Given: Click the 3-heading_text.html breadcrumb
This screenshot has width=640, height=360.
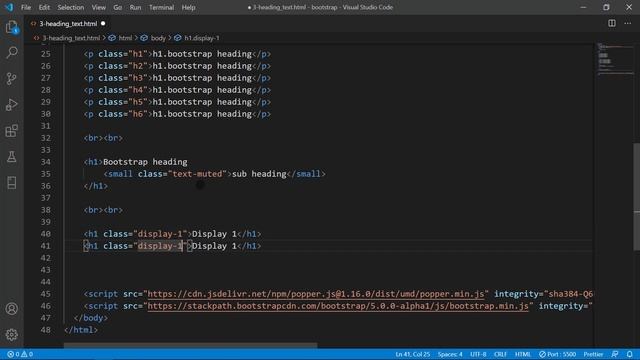Looking at the screenshot, I should [71, 38].
